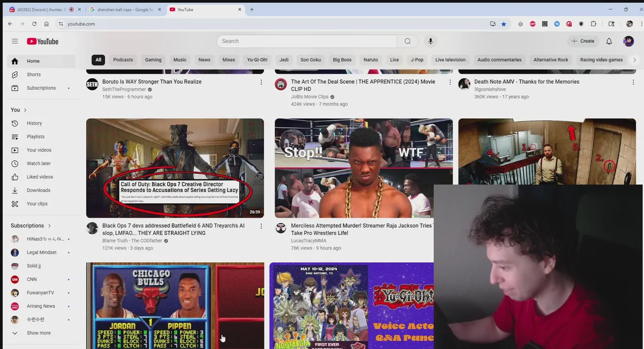
Task: Open Watch later list
Action: [41, 163]
